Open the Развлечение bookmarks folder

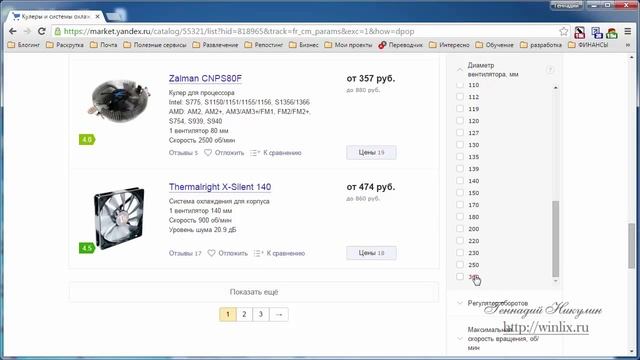pos(216,45)
